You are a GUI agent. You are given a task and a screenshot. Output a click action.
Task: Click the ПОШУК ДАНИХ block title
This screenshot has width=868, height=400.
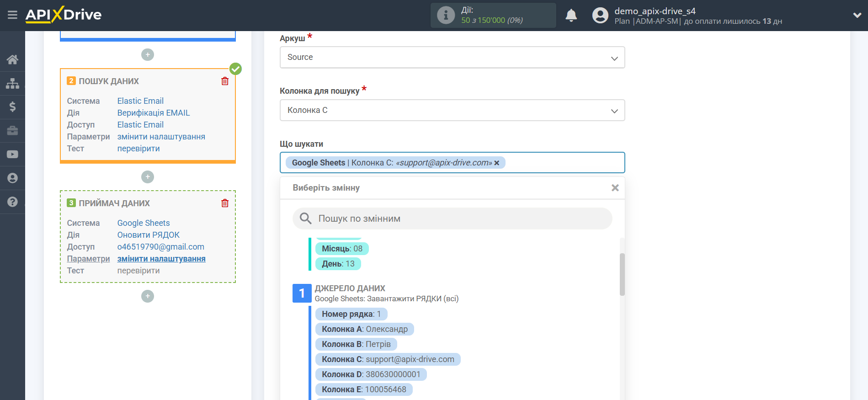click(109, 81)
